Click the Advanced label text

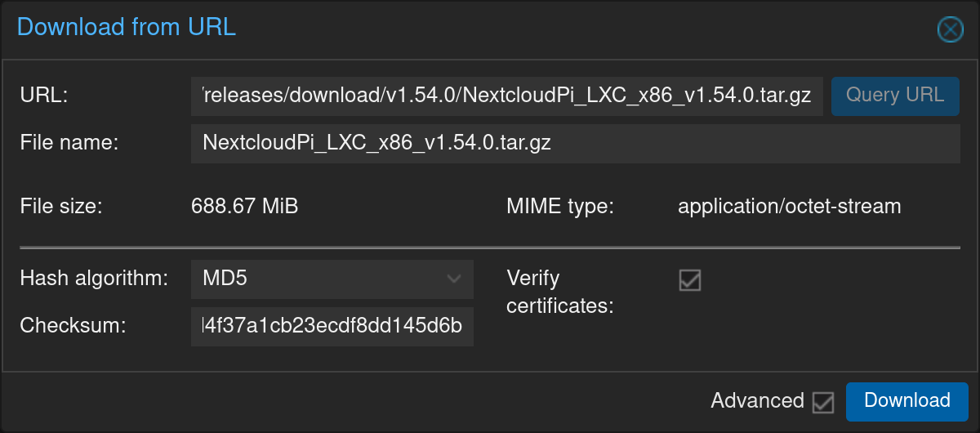tap(757, 401)
